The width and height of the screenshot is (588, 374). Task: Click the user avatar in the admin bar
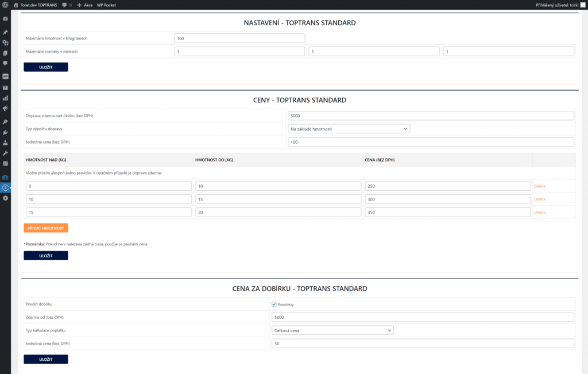coord(583,5)
